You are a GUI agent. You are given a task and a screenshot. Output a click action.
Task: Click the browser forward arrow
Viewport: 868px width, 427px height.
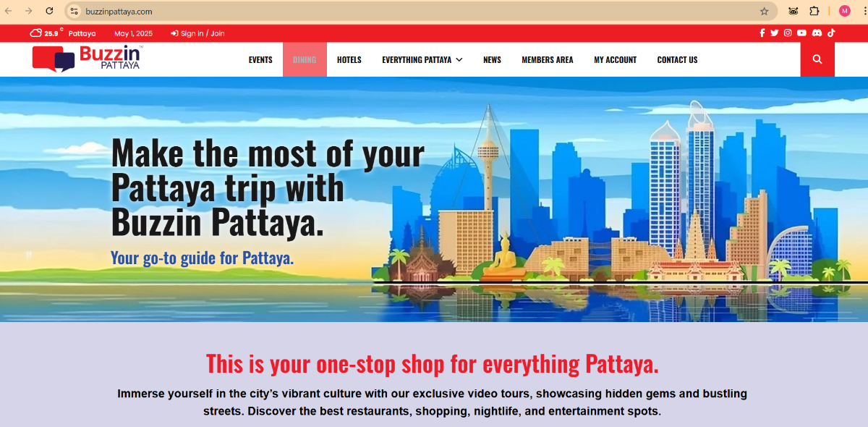tap(29, 11)
